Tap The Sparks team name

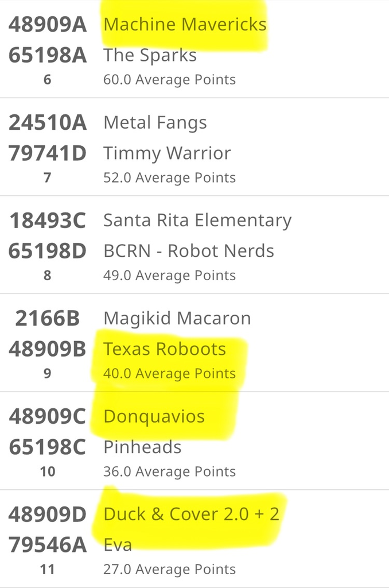tap(150, 56)
